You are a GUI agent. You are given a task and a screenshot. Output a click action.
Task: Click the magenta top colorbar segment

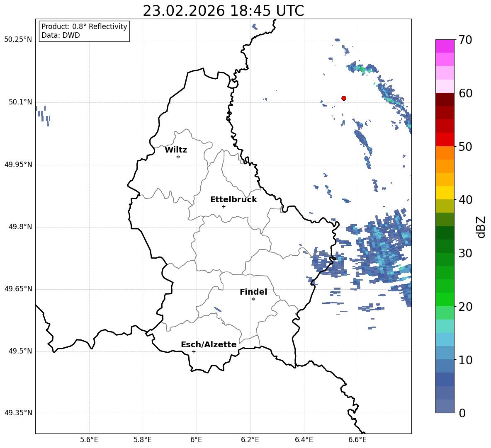click(445, 46)
